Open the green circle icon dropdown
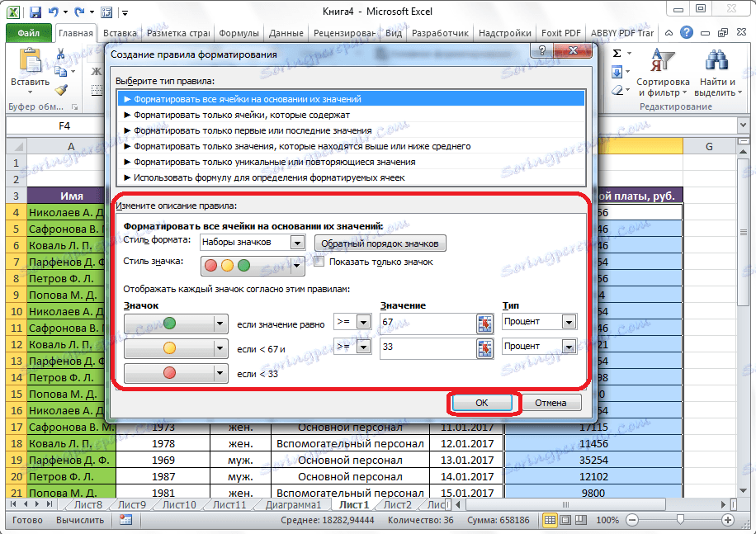 click(220, 324)
